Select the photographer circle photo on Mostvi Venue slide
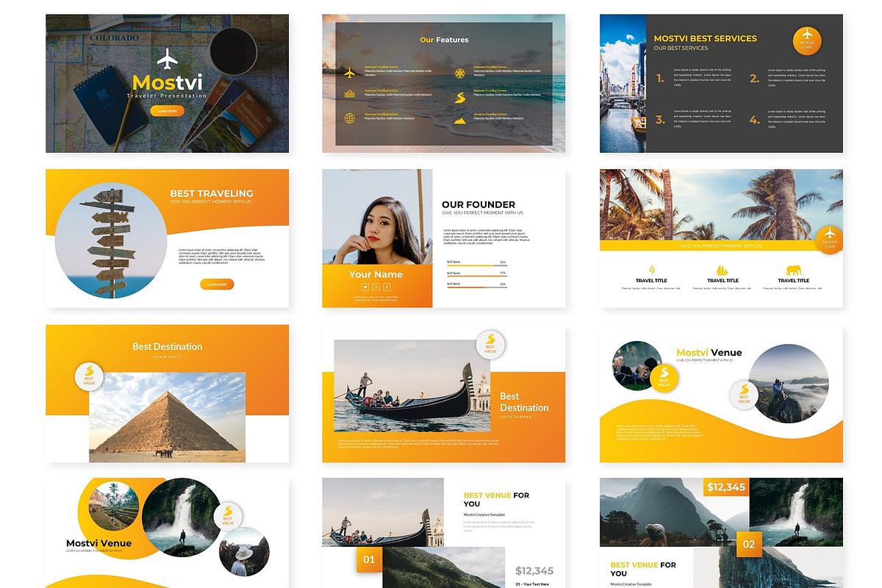The width and height of the screenshot is (882, 588). pos(789,384)
